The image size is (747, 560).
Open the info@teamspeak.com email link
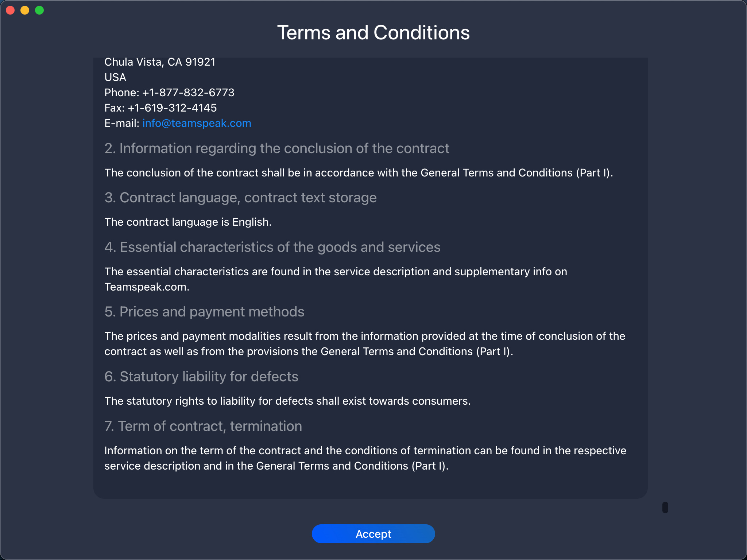pos(197,123)
